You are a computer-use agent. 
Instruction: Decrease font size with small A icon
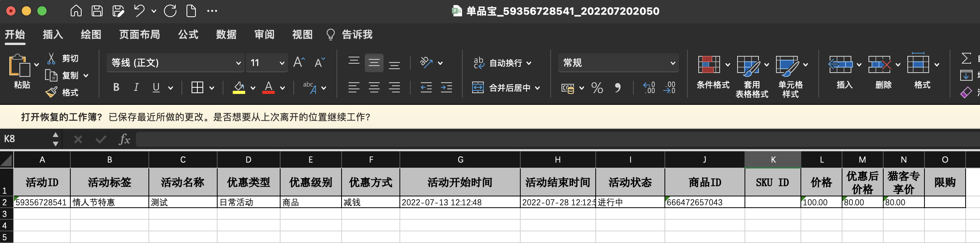pos(320,62)
